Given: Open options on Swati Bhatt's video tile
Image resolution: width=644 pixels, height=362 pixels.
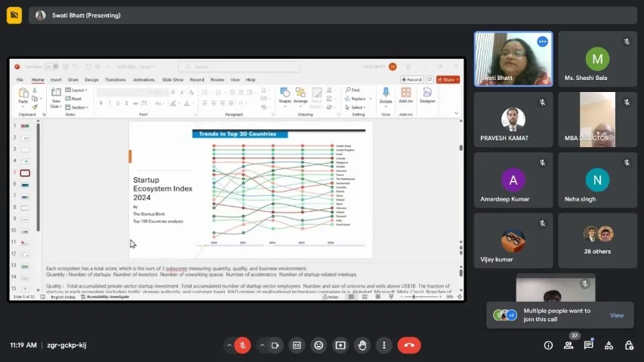Looking at the screenshot, I should [541, 41].
